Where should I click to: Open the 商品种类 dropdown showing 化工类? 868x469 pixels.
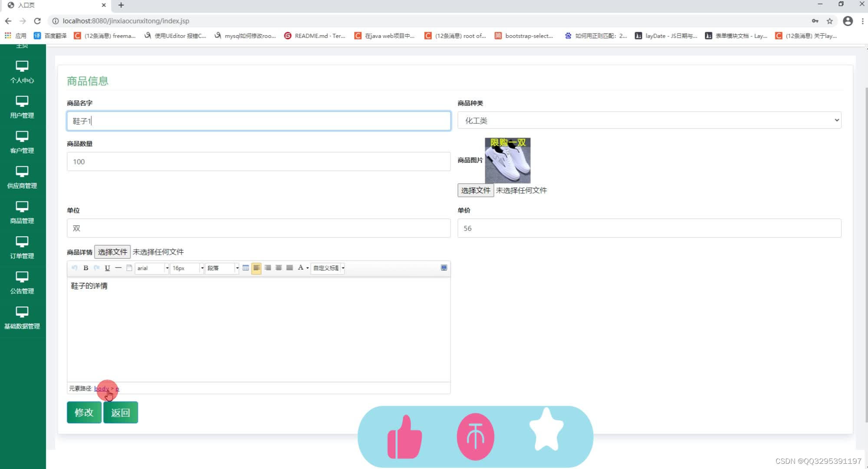649,120
